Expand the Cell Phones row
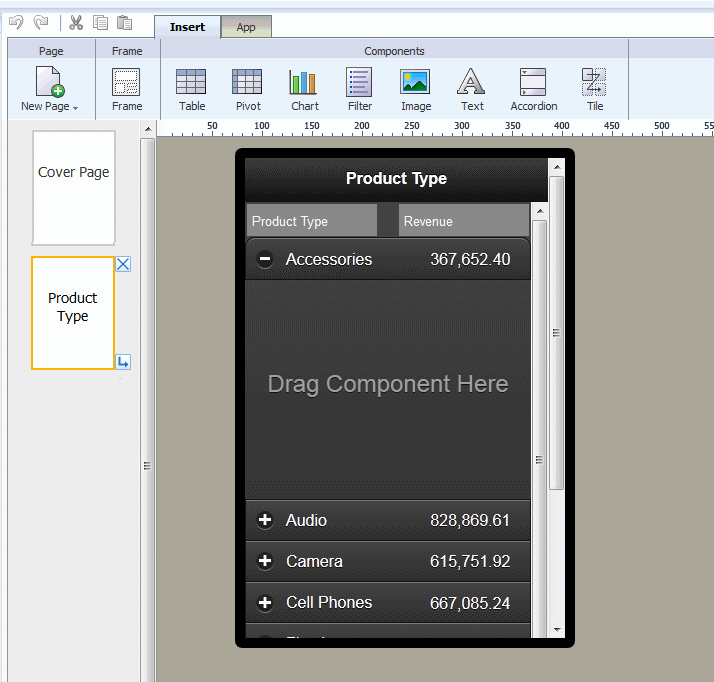Viewport: 714px width, 682px height. point(265,602)
